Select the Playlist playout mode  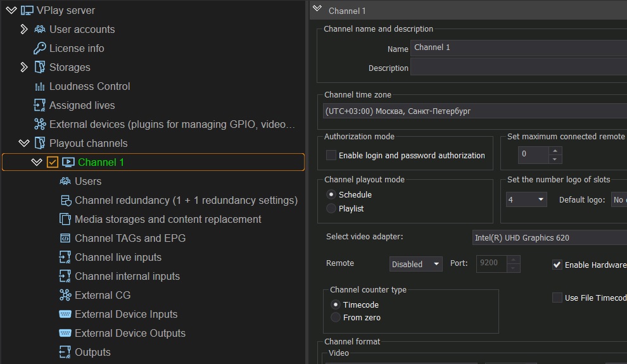[331, 208]
